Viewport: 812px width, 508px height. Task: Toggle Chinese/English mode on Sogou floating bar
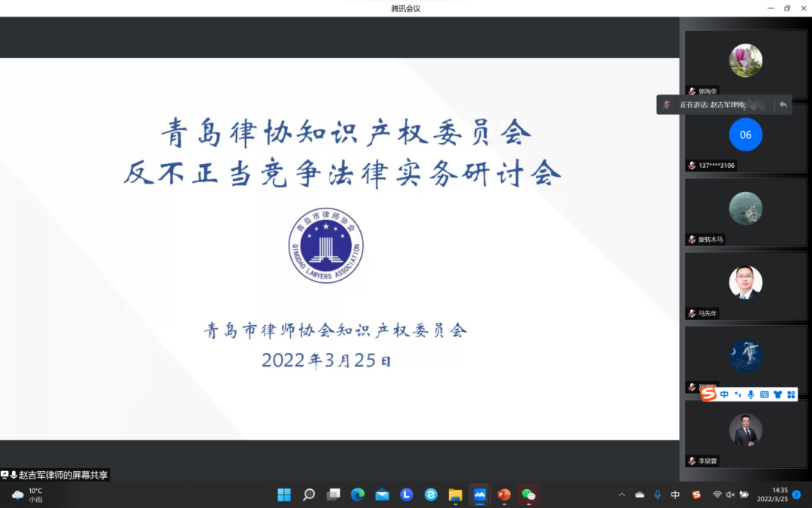click(724, 394)
